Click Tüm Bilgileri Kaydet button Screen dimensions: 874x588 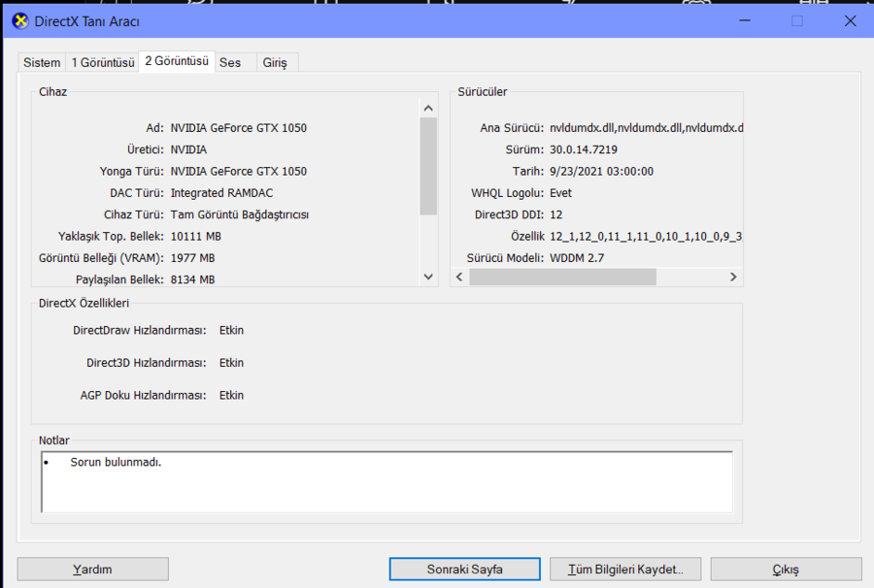(x=625, y=569)
